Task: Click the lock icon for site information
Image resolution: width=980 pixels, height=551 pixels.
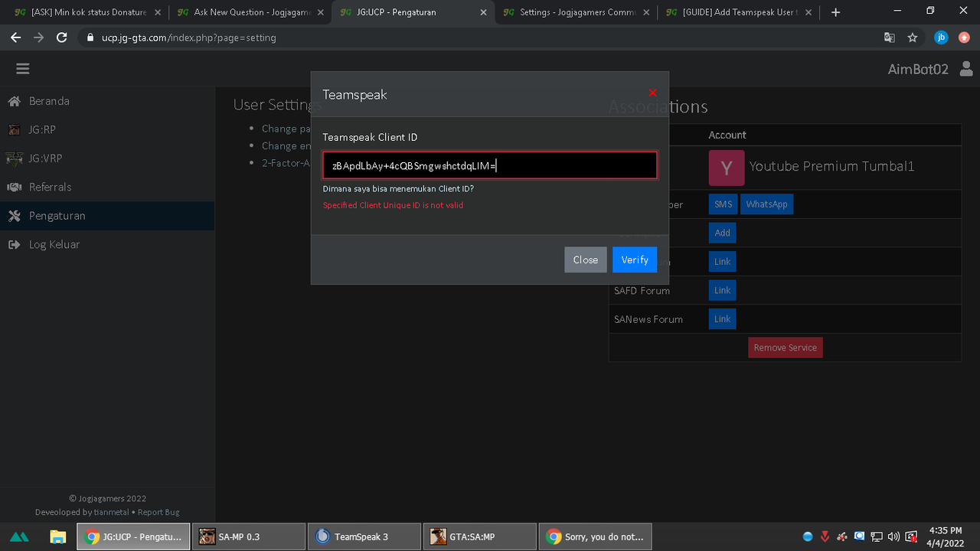Action: [x=90, y=37]
